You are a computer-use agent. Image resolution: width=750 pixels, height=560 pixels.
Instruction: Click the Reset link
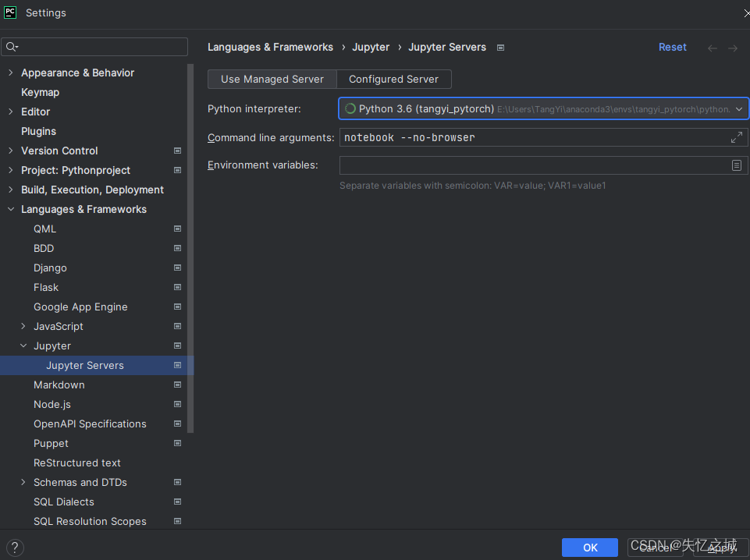(673, 48)
